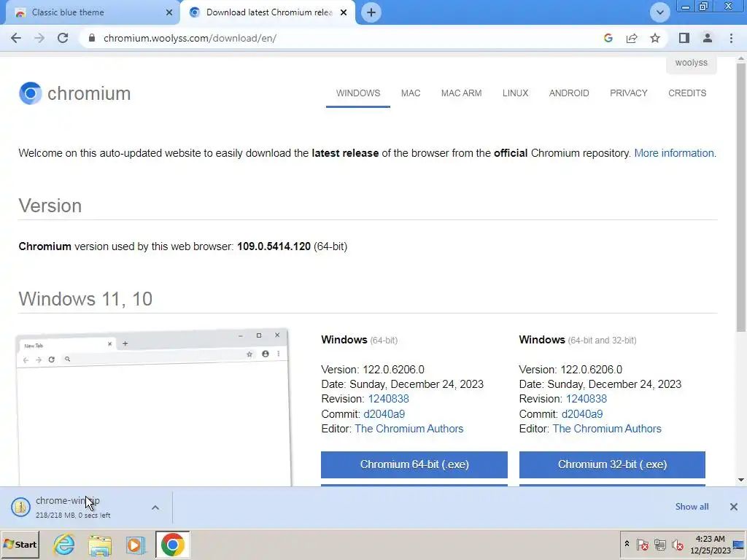
Task: Click the scrollbar up arrow
Action: [x=741, y=59]
